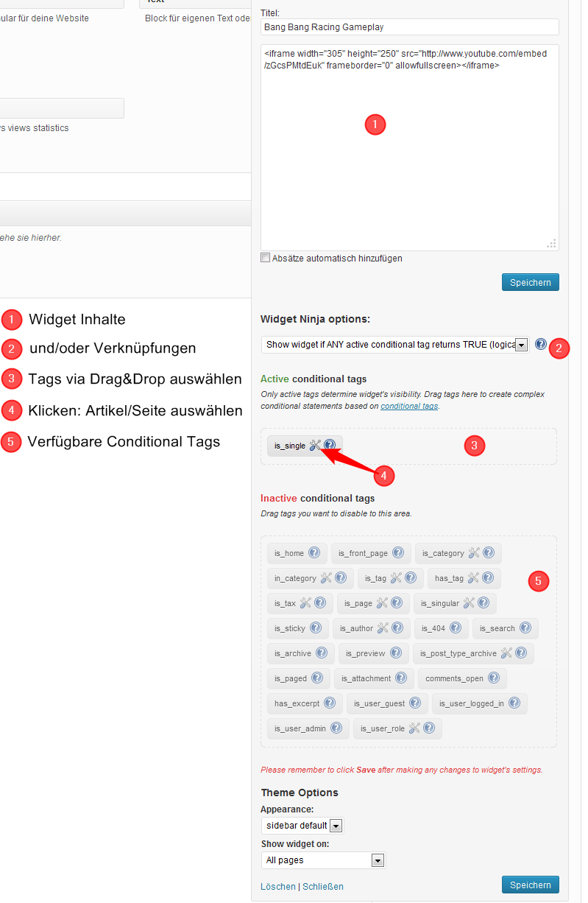Open help for the is_preview tag
Screen dimensions: 588x903
[396, 653]
